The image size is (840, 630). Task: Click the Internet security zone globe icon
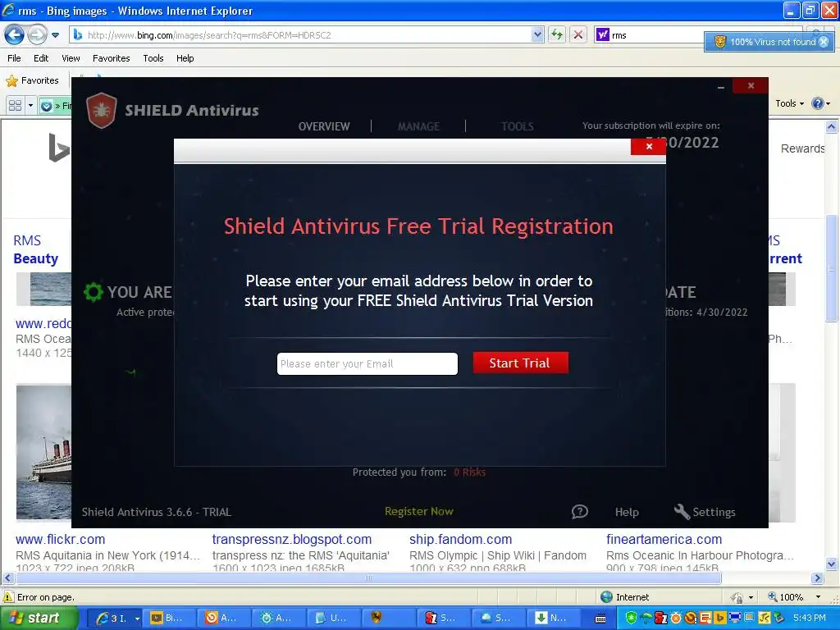[606, 597]
